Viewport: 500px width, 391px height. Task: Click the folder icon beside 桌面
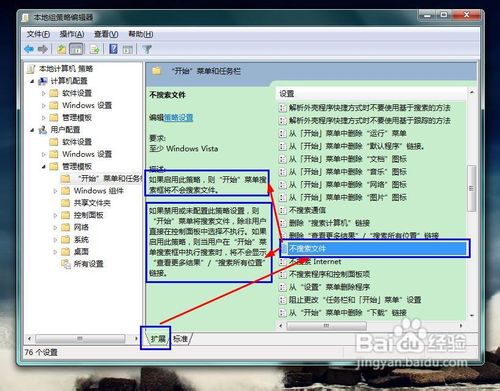coord(66,252)
